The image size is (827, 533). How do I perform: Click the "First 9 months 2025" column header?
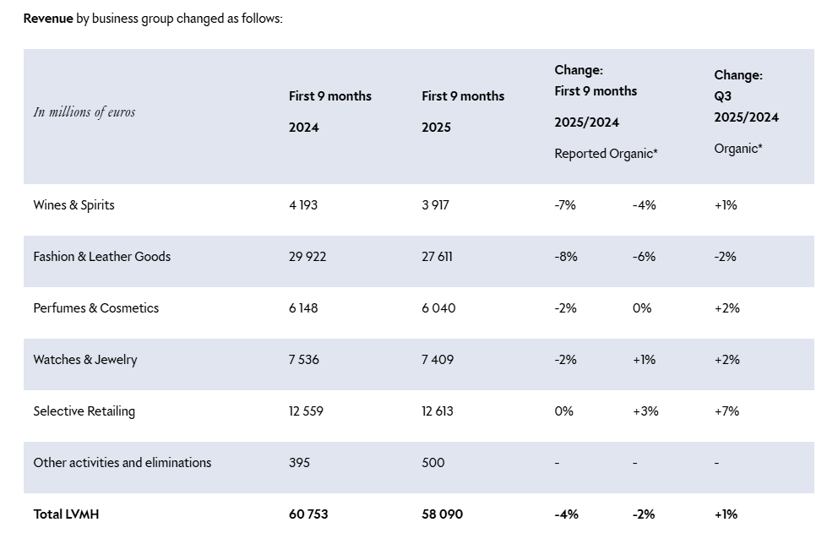pos(463,111)
